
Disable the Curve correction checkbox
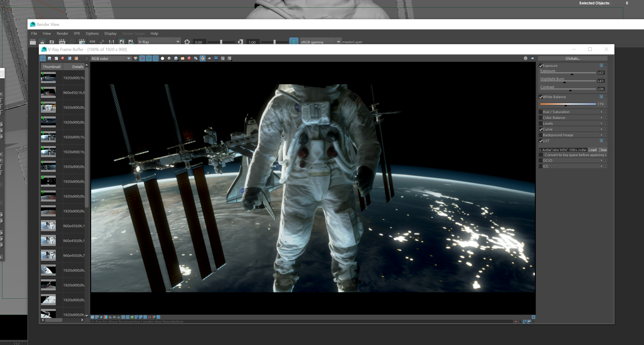(541, 129)
